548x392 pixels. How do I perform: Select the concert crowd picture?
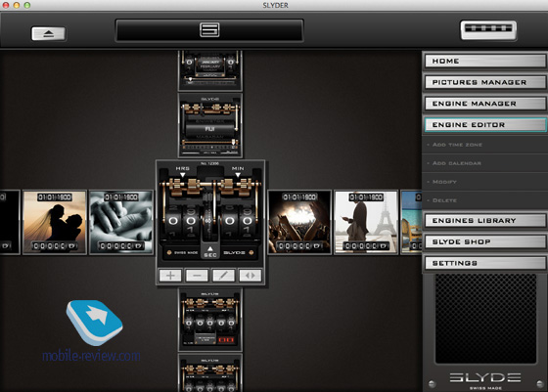(x=299, y=222)
